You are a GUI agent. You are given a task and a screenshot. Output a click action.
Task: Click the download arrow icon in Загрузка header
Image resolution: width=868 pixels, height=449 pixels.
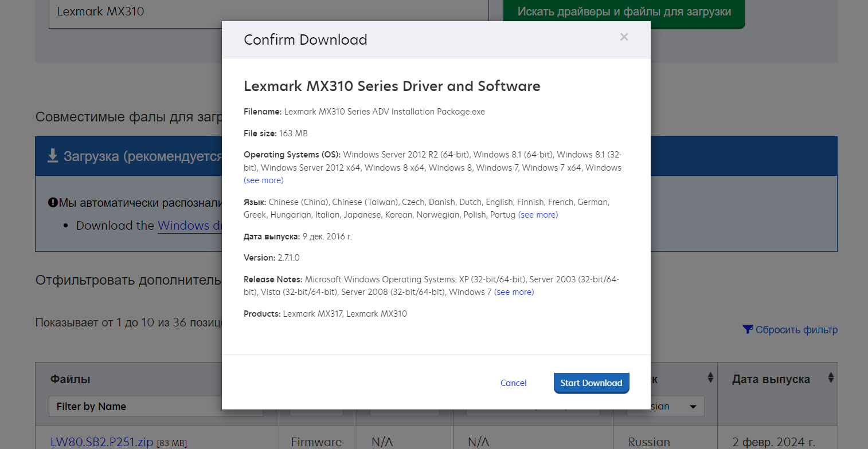[53, 156]
